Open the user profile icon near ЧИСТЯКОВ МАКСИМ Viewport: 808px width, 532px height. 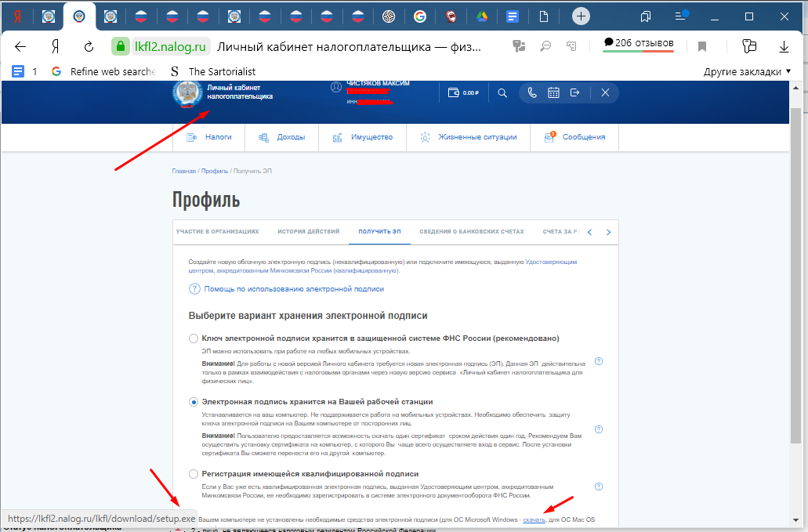336,87
